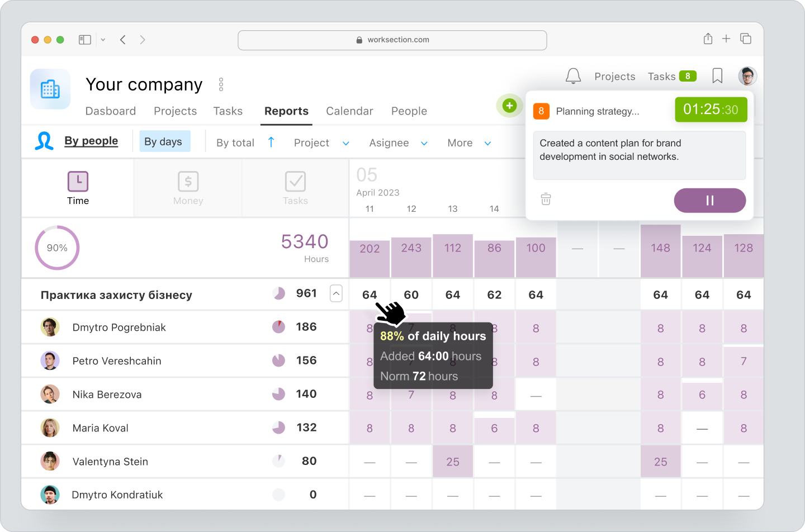Click the bookmark icon near the avatar
The width and height of the screenshot is (805, 532).
pos(717,76)
